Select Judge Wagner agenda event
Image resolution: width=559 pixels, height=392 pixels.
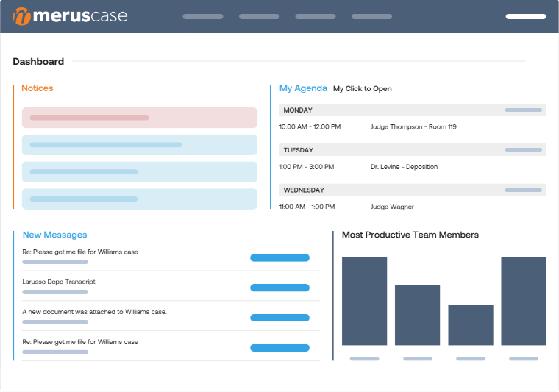pos(392,207)
